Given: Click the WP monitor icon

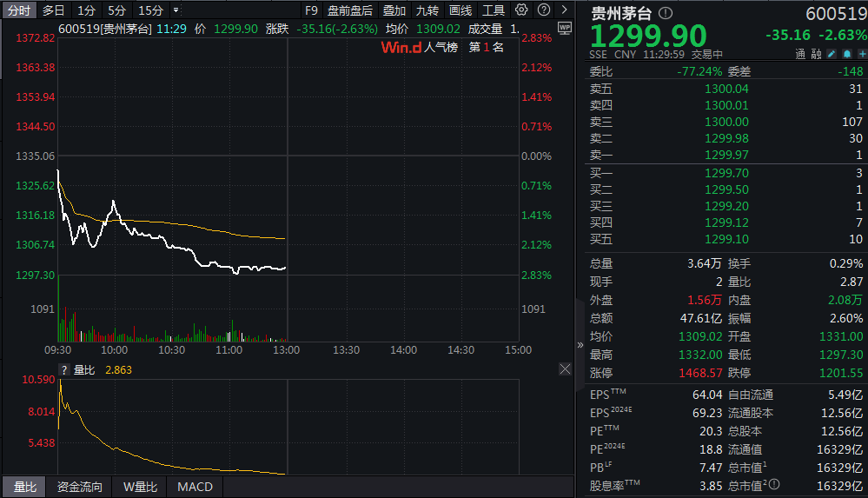Looking at the screenshot, I should (565, 29).
